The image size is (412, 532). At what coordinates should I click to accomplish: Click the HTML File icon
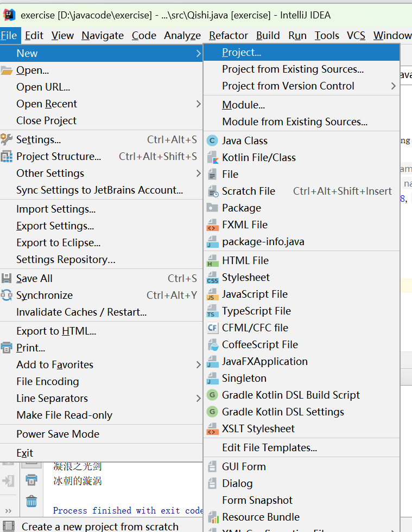coord(212,260)
